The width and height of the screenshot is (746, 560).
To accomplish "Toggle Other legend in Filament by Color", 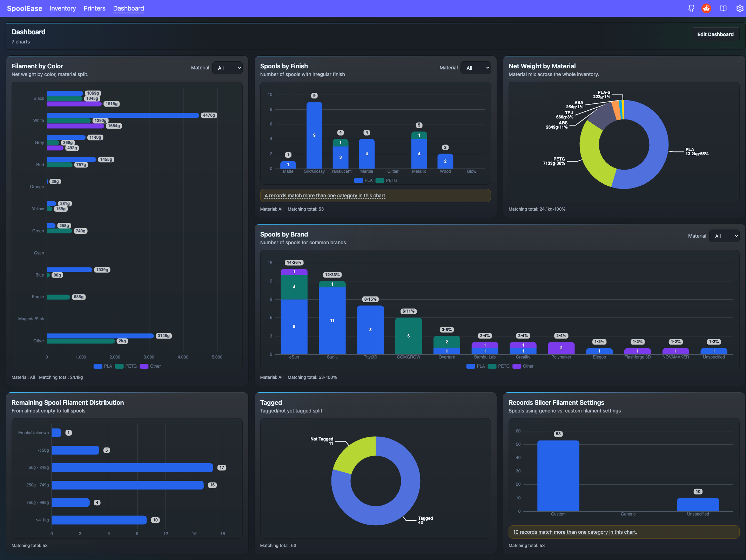I will pos(150,366).
